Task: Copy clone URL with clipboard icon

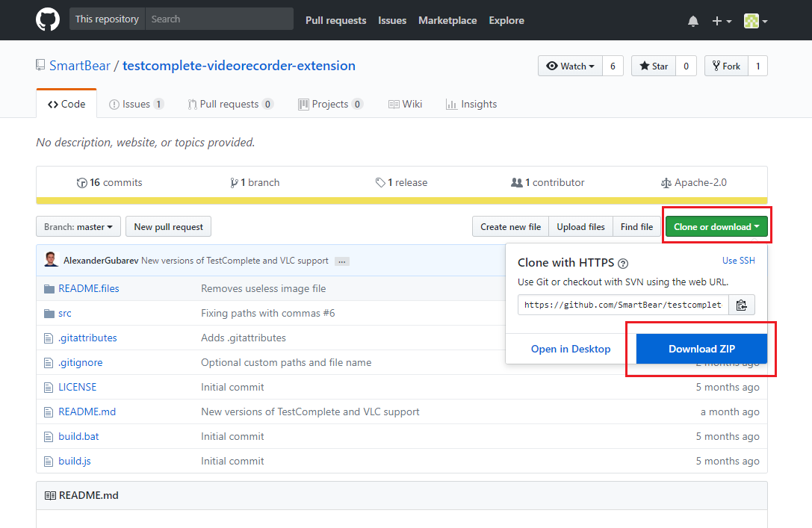Action: (x=742, y=305)
